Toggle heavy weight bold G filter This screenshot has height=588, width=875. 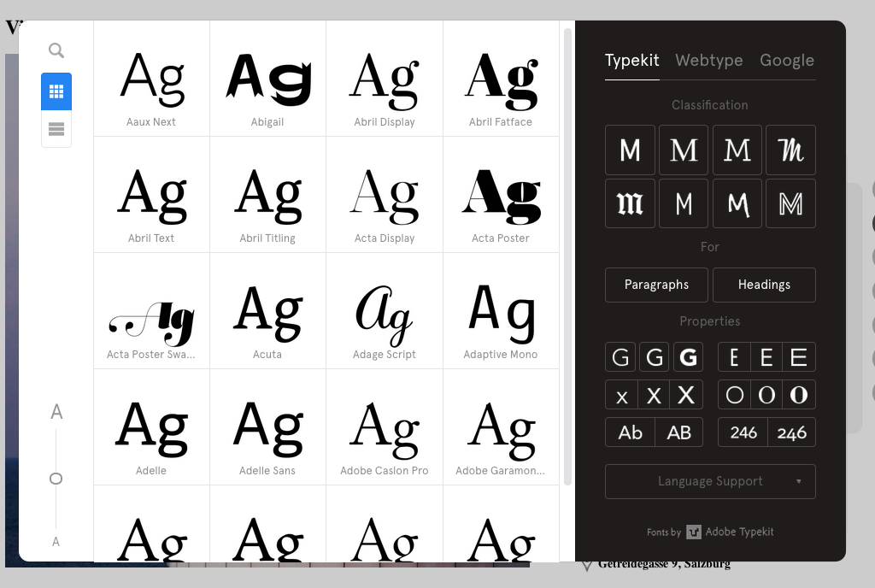point(688,357)
